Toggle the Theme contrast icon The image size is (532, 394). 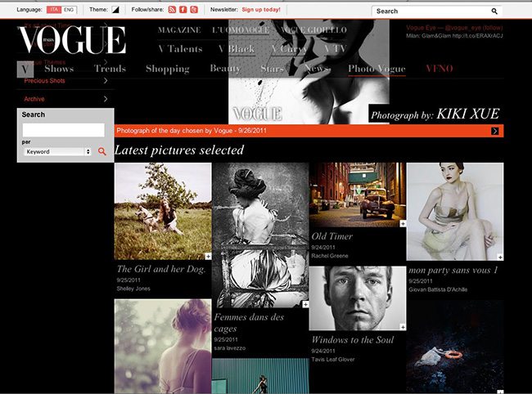115,10
